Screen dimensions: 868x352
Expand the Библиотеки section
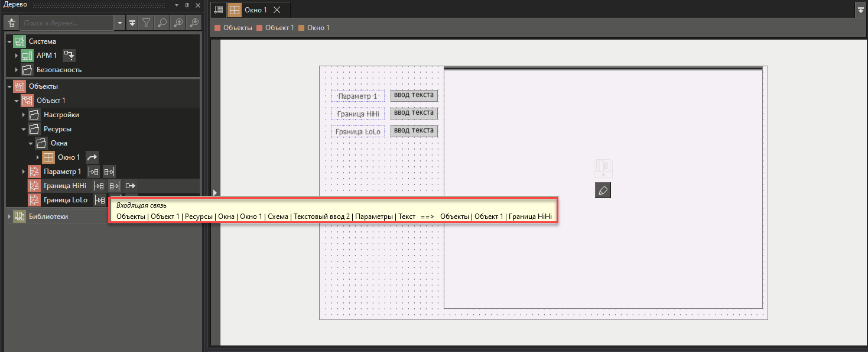coord(9,217)
